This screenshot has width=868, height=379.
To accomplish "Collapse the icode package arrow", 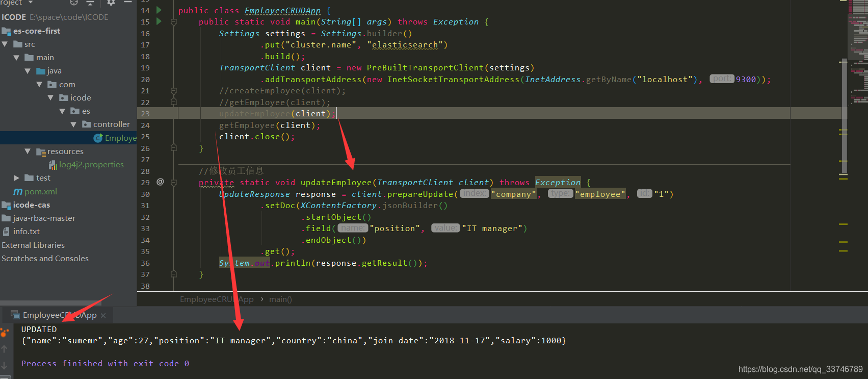I will pyautogui.click(x=50, y=97).
